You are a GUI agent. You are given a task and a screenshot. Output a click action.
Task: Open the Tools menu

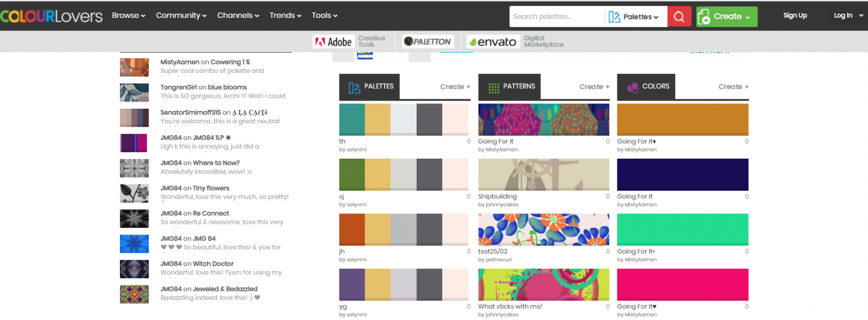[x=324, y=16]
